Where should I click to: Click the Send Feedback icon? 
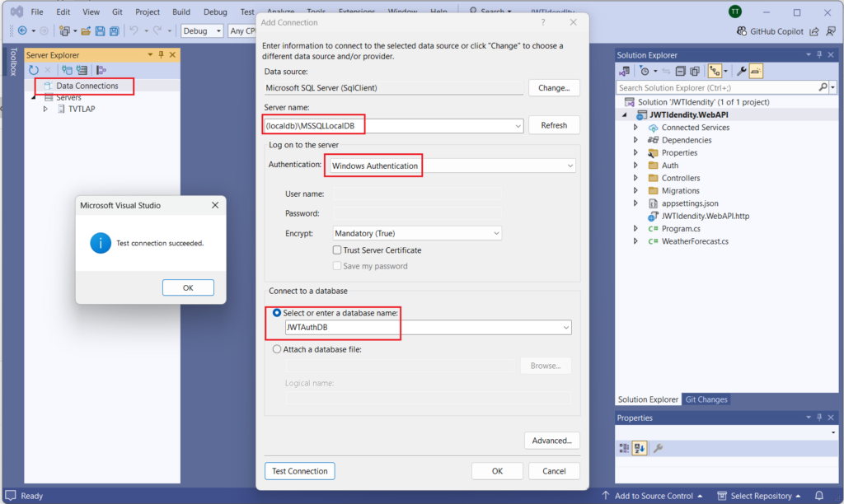click(x=831, y=31)
